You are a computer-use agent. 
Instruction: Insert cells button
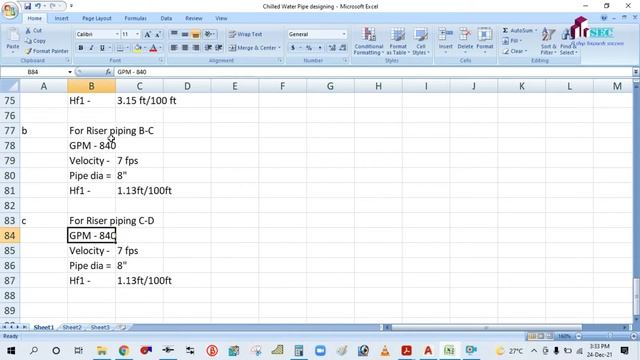coord(446,41)
